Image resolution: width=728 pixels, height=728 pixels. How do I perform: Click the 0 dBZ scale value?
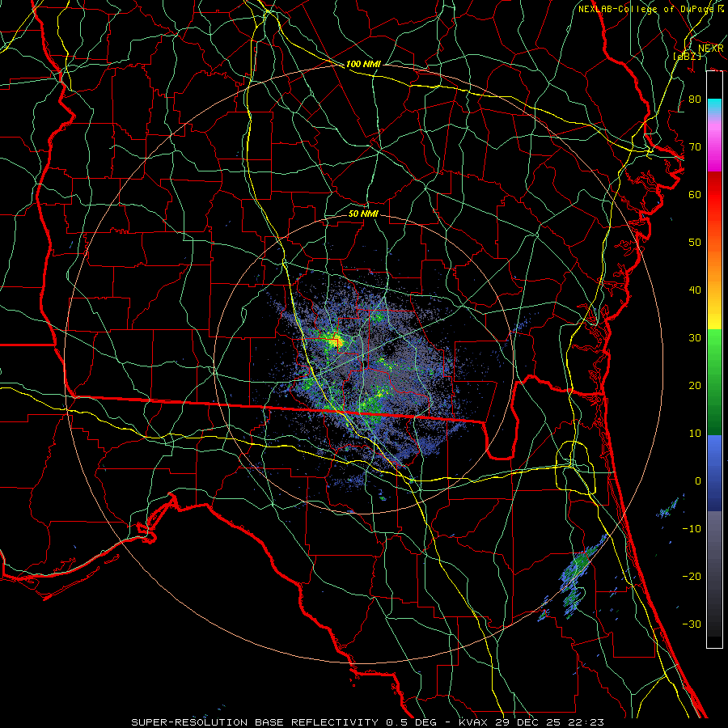[x=698, y=481]
